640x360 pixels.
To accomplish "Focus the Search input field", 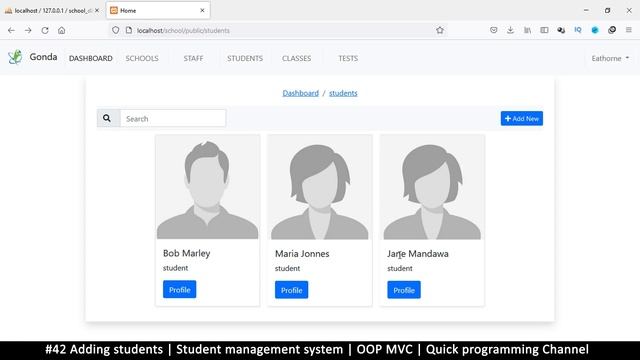I will click(x=173, y=118).
